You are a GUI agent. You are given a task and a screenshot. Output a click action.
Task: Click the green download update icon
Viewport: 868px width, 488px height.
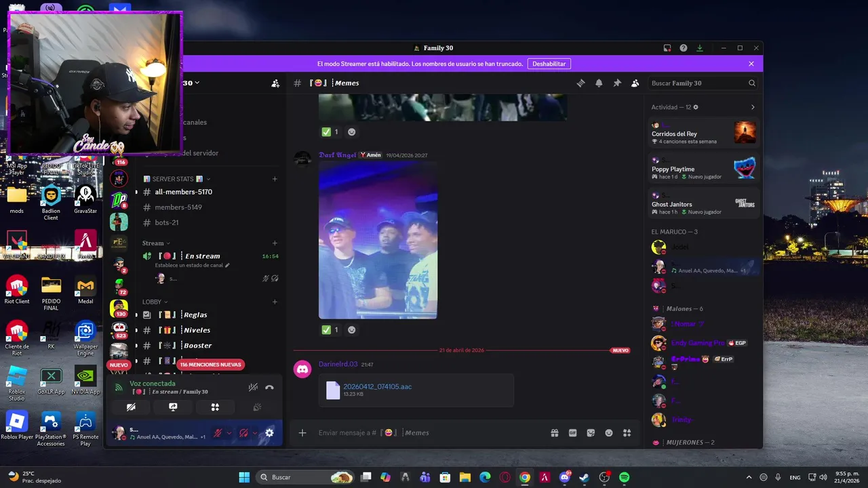700,48
